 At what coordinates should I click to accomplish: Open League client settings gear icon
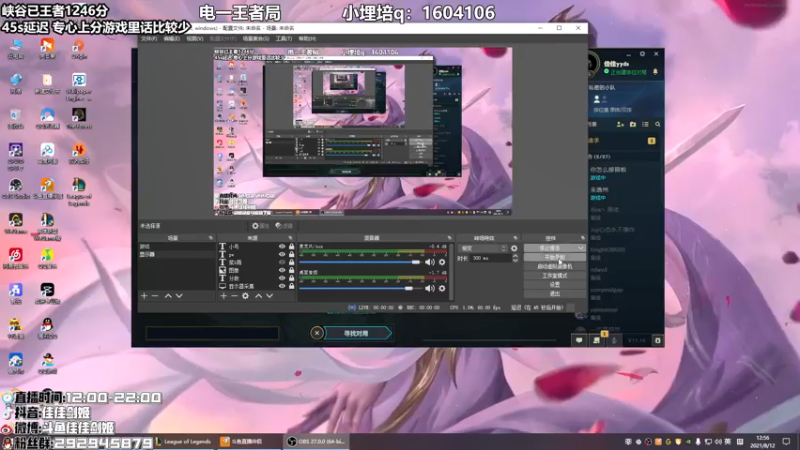[x=642, y=54]
